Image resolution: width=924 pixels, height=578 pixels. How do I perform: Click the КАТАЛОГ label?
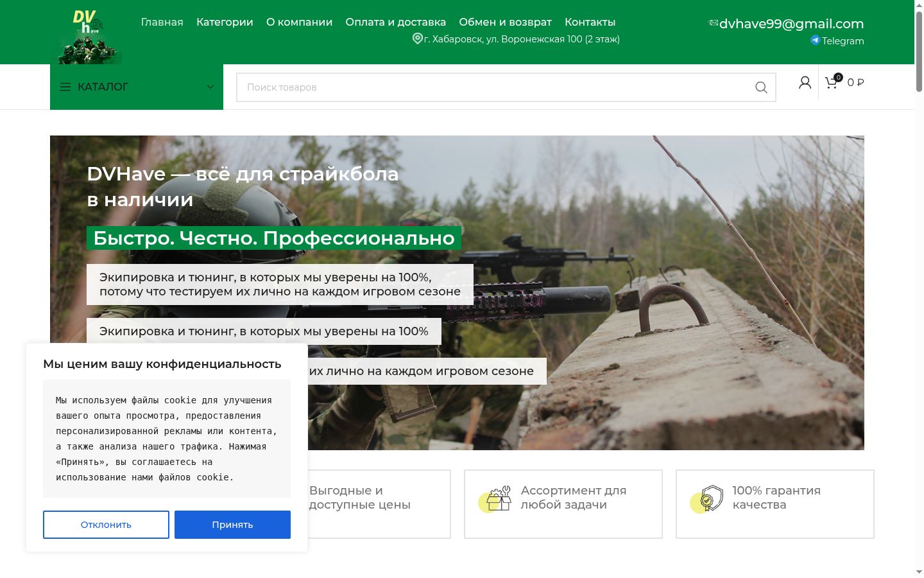click(x=103, y=87)
